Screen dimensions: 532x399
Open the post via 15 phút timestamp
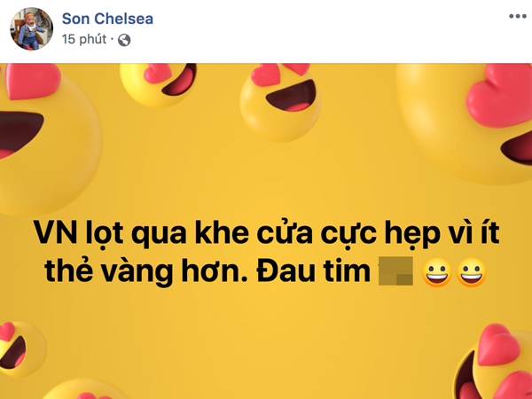point(84,39)
